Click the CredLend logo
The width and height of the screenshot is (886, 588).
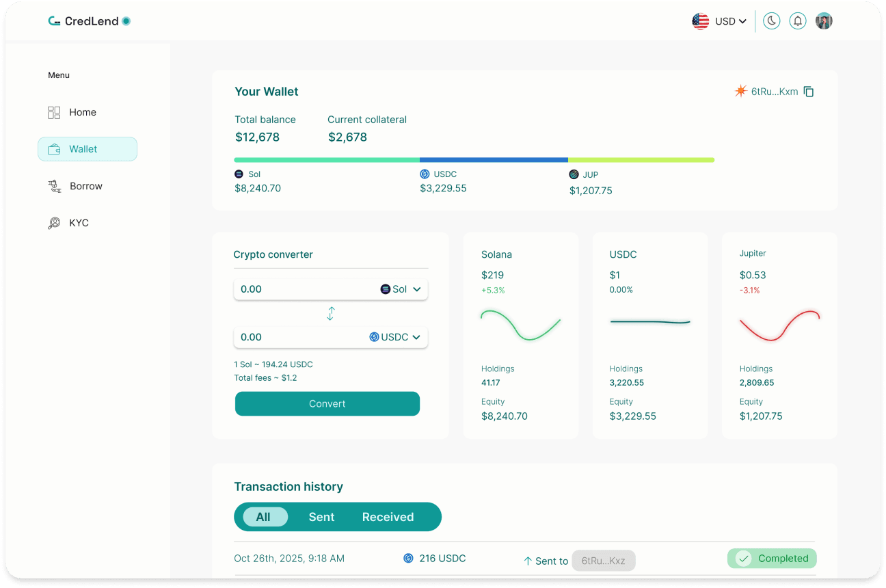[88, 21]
